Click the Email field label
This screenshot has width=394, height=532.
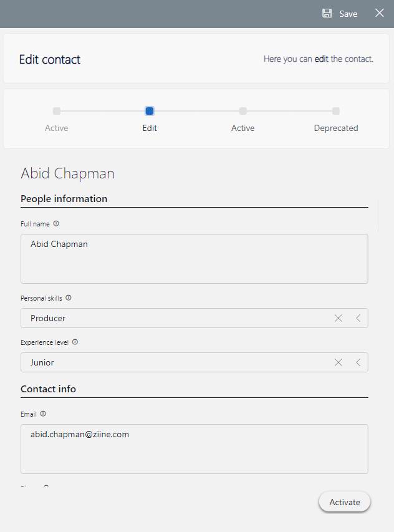[x=29, y=414]
